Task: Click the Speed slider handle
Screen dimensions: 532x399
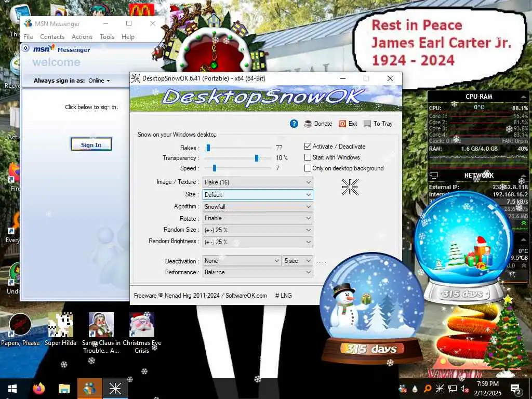Action: (x=215, y=168)
